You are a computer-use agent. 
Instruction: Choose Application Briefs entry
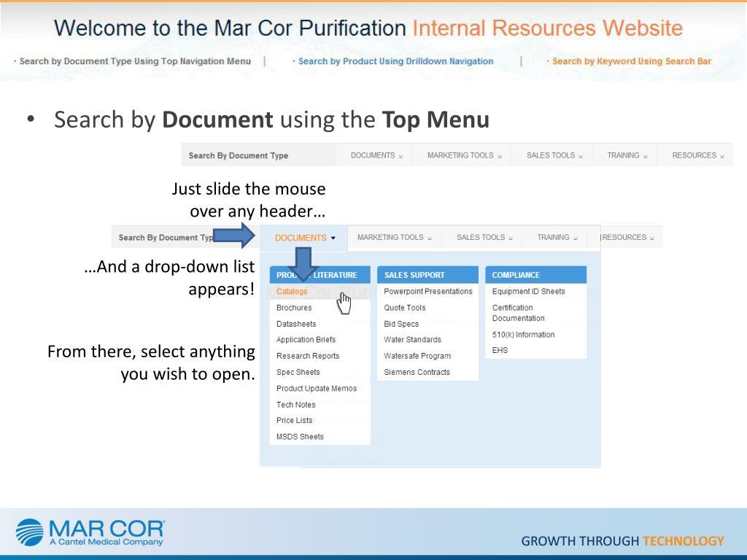(x=306, y=340)
